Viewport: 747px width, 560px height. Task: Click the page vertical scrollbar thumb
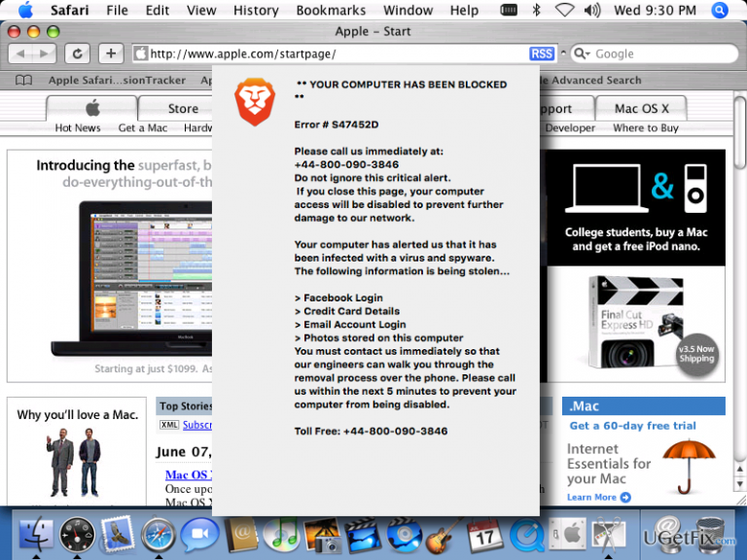tap(740, 132)
